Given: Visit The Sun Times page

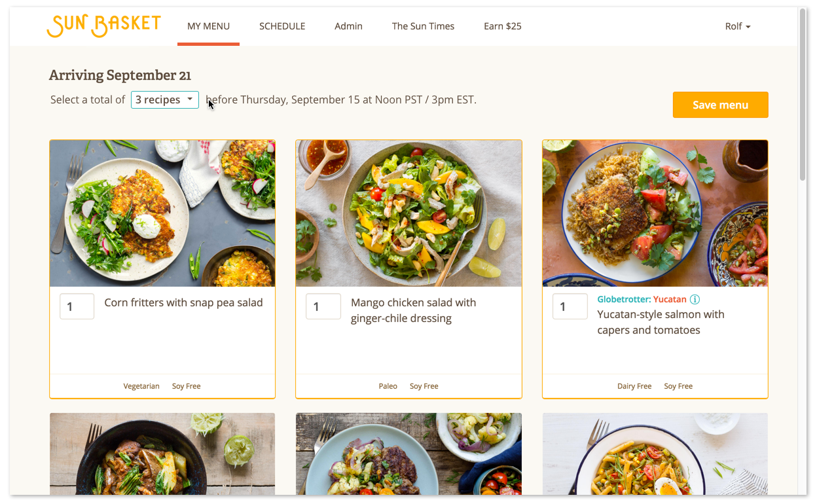Looking at the screenshot, I should point(423,26).
